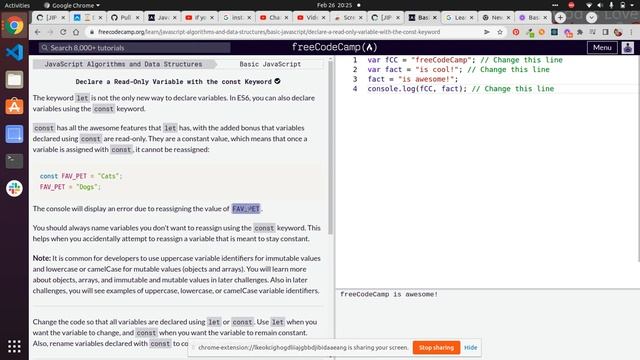The height and width of the screenshot is (360, 640).
Task: Open the Chrome profile avatar
Action: (x=618, y=32)
